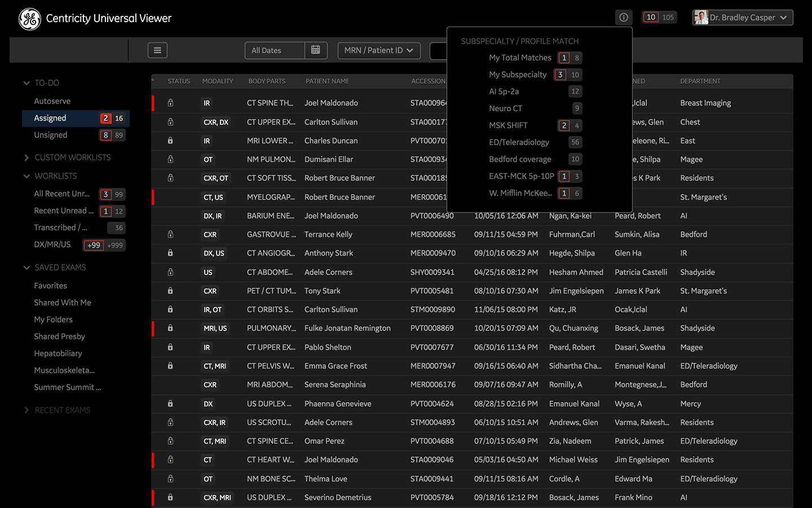The image size is (812, 508).
Task: Click lock icon on Pablo Shelton row
Action: (x=170, y=347)
